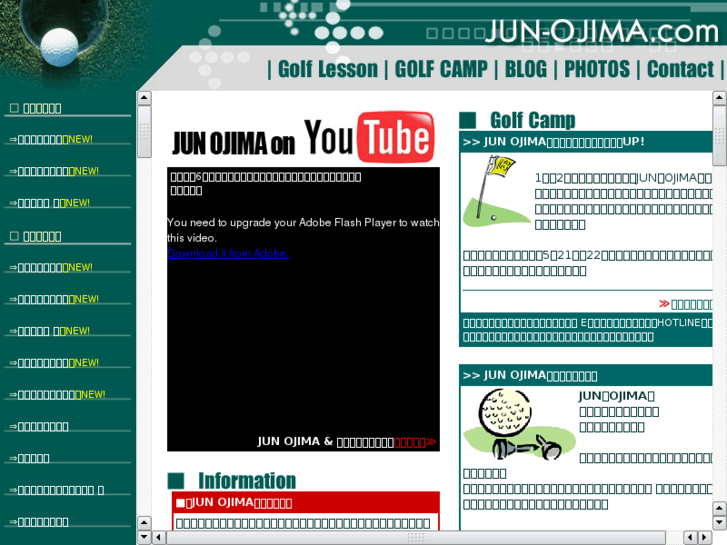The height and width of the screenshot is (545, 727).
Task: Open the PHOTOS menu item
Action: tap(597, 70)
